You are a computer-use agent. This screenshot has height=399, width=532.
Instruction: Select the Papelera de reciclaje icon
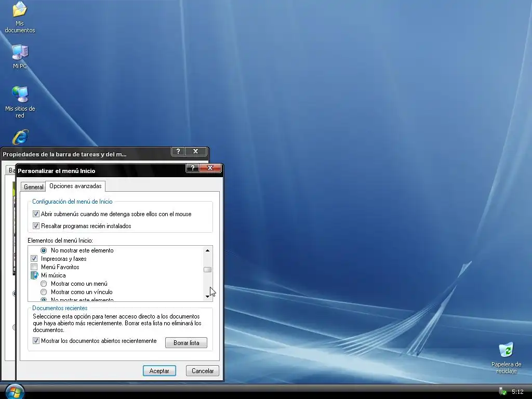506,358
